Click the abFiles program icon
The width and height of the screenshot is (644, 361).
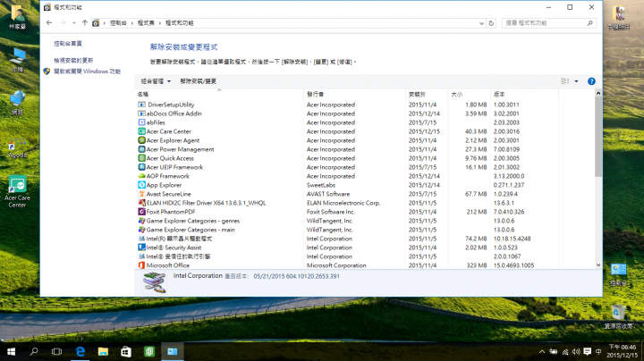141,122
